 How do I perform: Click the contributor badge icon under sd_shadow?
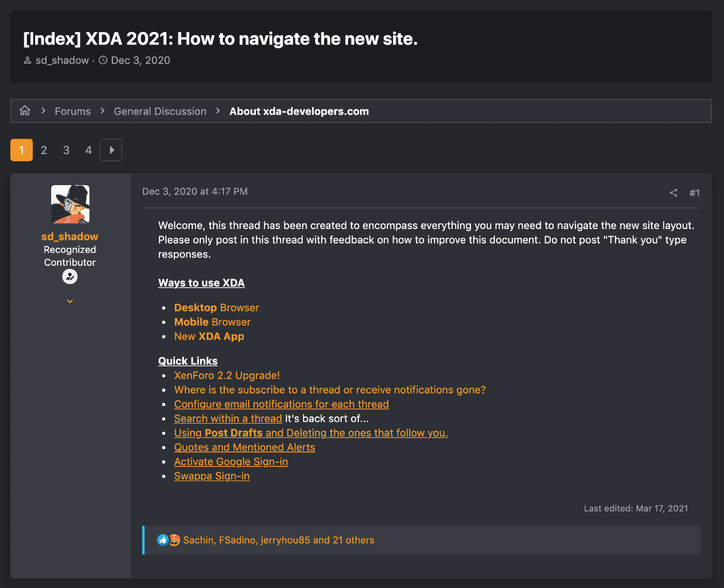(70, 277)
